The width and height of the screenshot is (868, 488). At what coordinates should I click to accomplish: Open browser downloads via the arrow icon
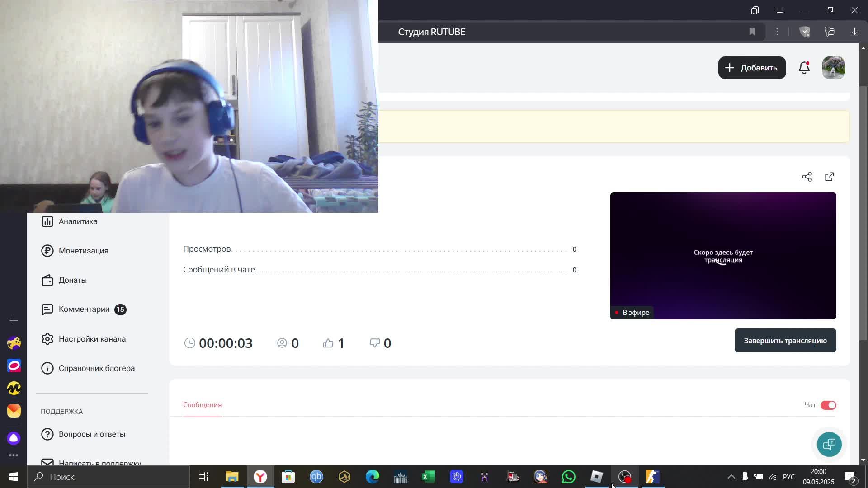pyautogui.click(x=854, y=32)
